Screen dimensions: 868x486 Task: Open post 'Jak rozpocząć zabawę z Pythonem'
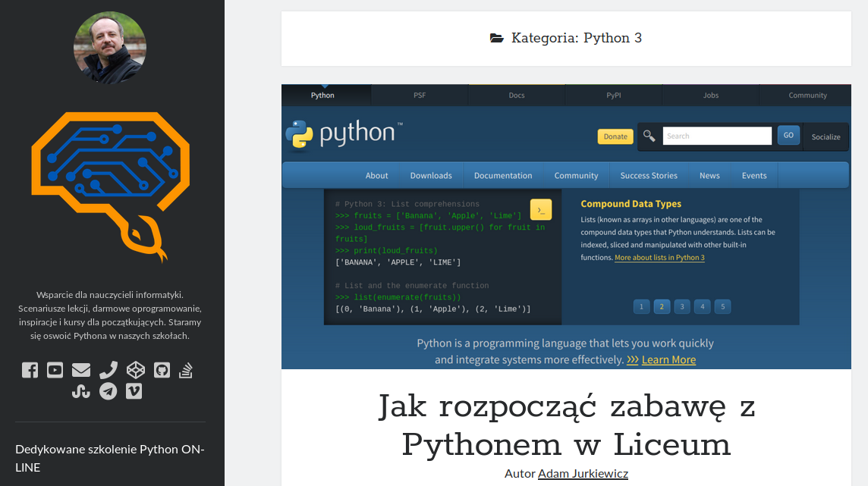566,425
